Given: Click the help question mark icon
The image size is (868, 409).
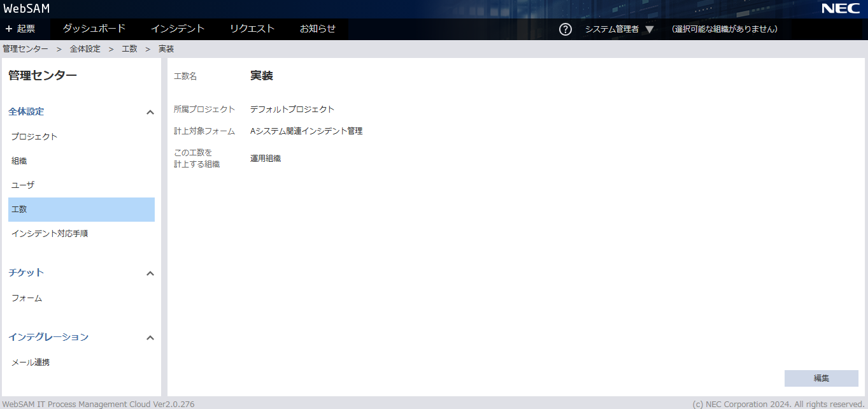Looking at the screenshot, I should (x=565, y=29).
